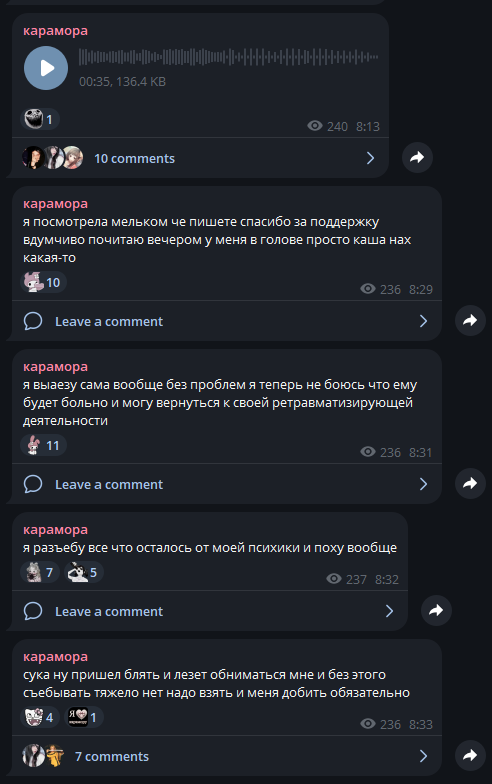Screen dimensions: 492x784
Task: Toggle the bunny reaction with count 11
Action: tap(43, 446)
